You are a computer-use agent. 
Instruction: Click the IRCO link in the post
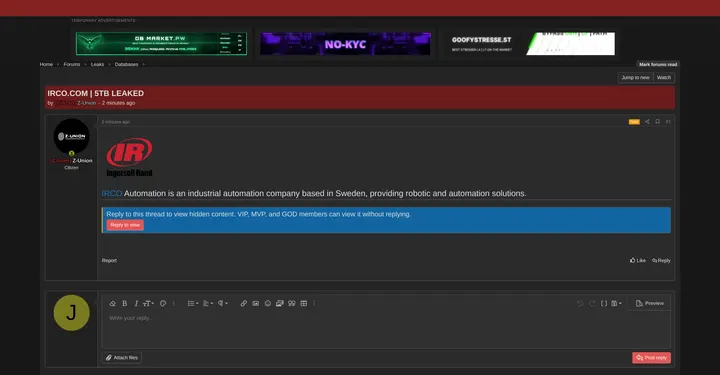click(x=112, y=193)
